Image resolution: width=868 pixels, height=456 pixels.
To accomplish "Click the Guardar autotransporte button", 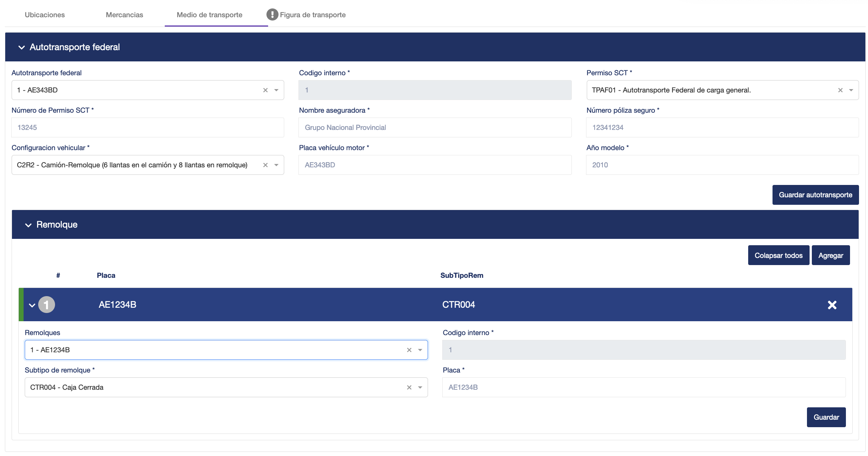I will [815, 195].
